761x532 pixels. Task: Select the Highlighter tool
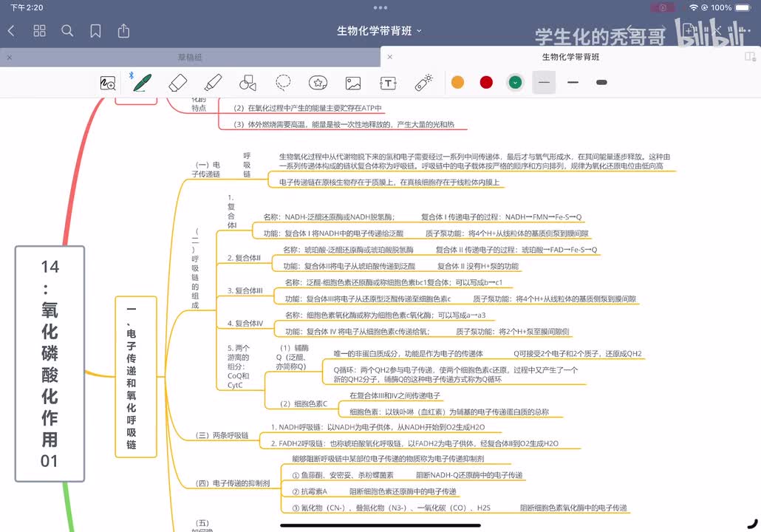(x=213, y=83)
